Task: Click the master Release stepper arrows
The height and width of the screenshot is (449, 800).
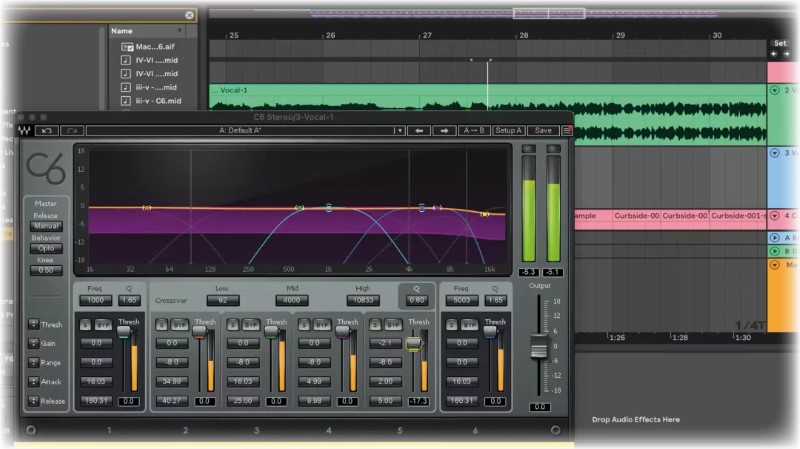Action: [33, 401]
